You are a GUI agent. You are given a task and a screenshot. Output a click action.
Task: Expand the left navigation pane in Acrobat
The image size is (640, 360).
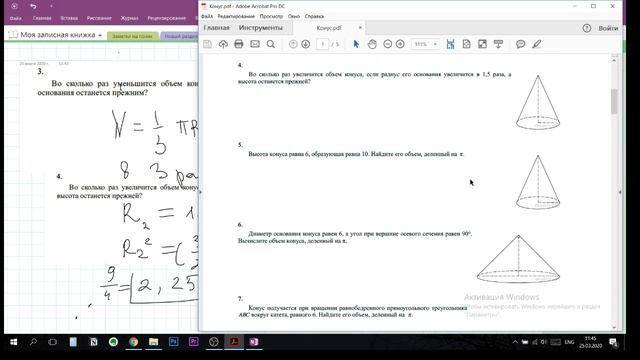click(x=200, y=192)
